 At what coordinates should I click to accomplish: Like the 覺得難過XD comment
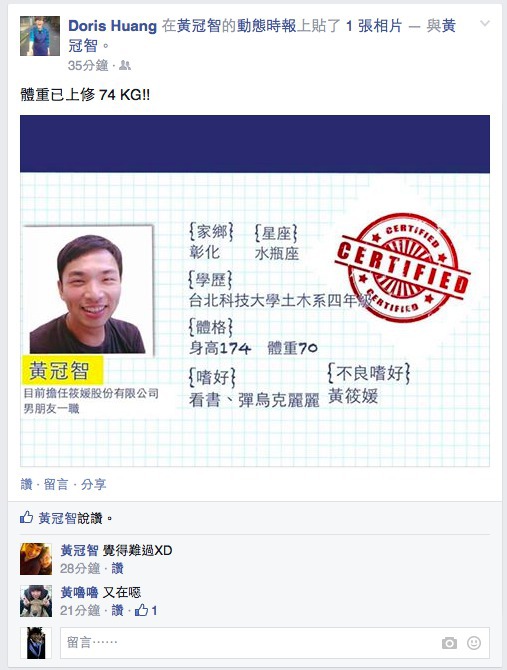tap(117, 568)
